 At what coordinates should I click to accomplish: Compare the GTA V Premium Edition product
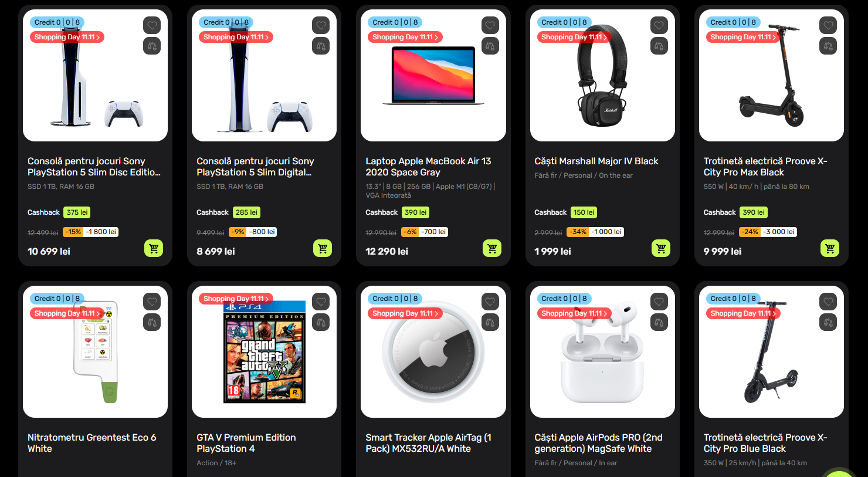[x=321, y=322]
